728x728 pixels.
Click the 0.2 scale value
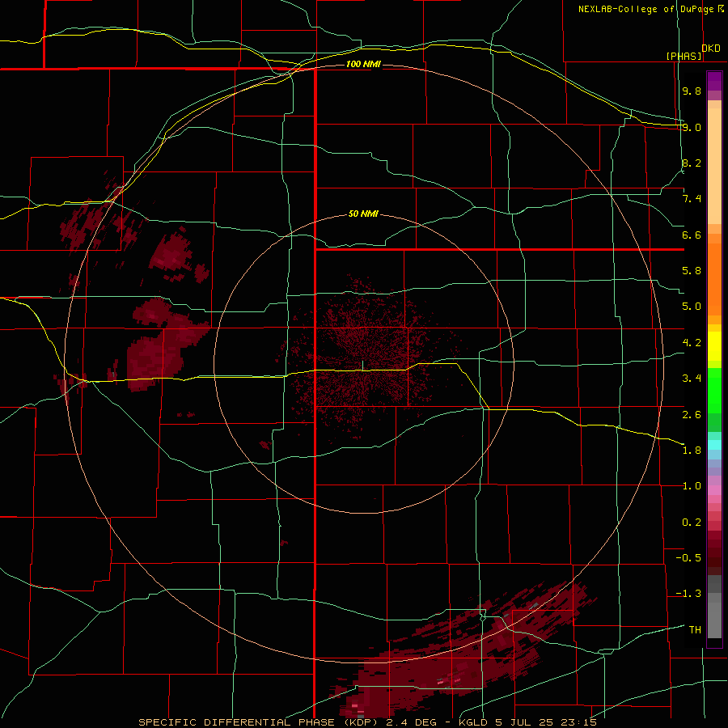coord(692,522)
